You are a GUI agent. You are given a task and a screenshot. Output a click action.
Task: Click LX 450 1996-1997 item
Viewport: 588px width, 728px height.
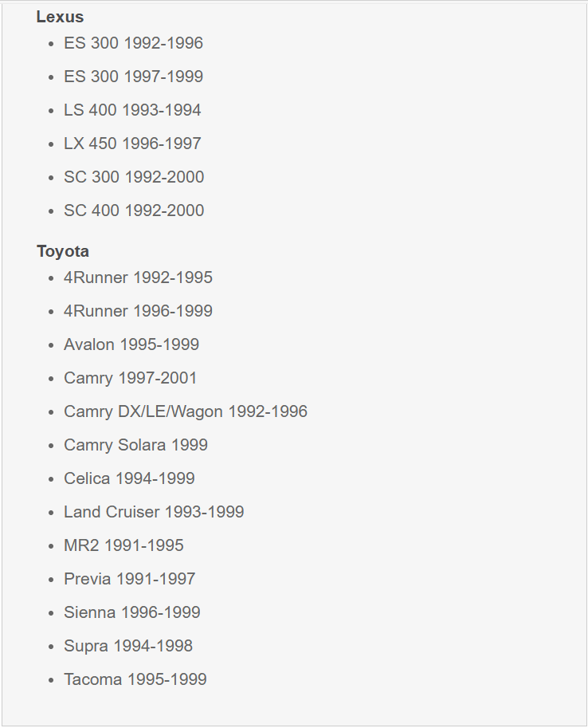[x=132, y=144]
